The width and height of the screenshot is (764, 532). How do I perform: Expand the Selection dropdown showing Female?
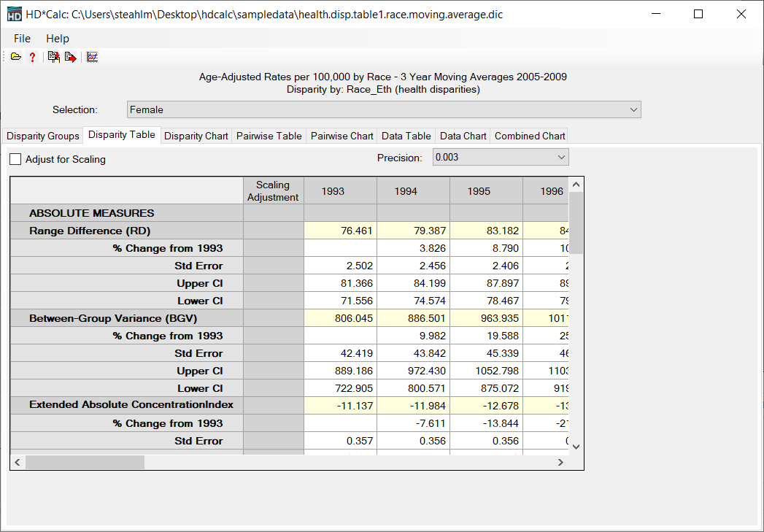tap(633, 109)
